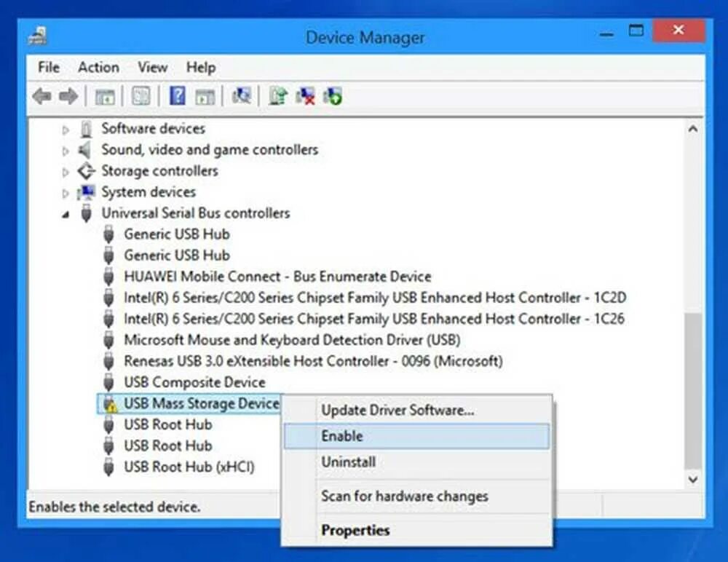Click the Action Pane toolbar icon
728x562 pixels.
coord(205,97)
